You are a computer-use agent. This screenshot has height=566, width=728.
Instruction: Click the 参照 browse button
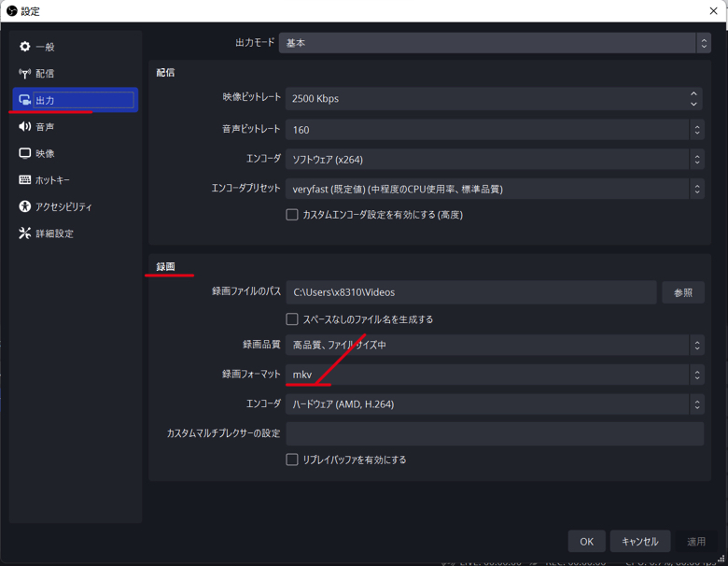(683, 292)
